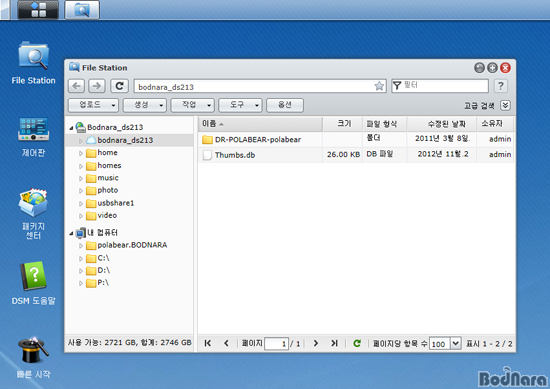Screen dimensions: 550x389
Task: Select the File Station taskbar tab
Action: click(x=82, y=9)
